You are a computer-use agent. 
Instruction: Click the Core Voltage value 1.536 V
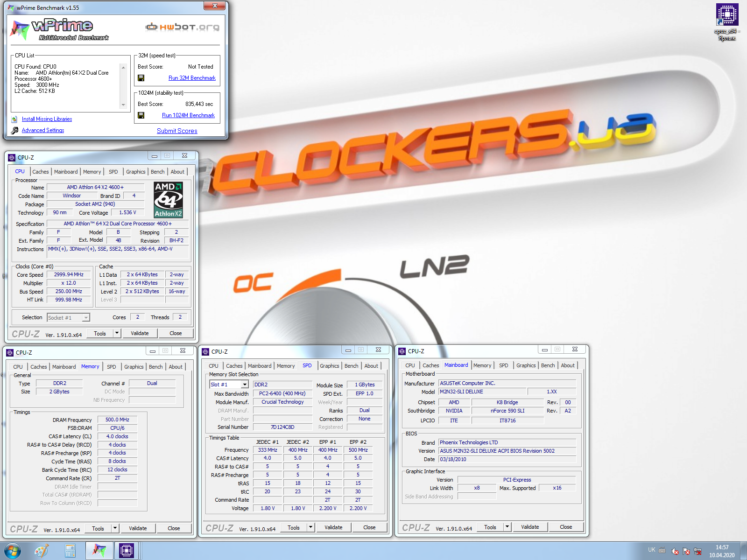127,212
